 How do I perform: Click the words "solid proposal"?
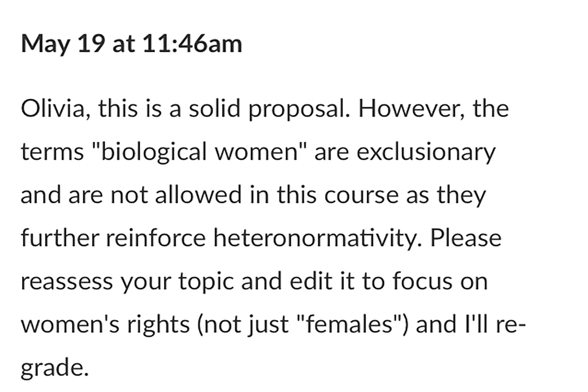pos(269,109)
